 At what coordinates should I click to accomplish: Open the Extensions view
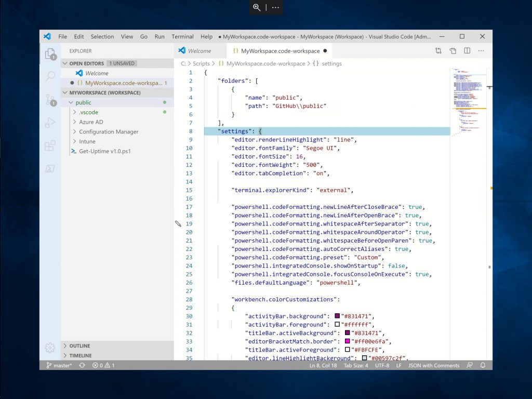click(x=50, y=146)
